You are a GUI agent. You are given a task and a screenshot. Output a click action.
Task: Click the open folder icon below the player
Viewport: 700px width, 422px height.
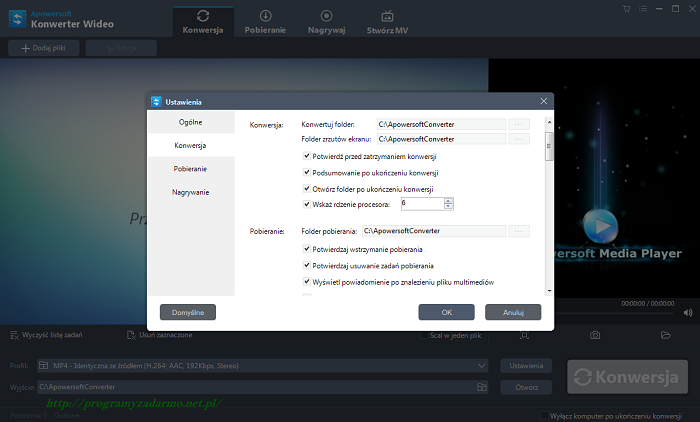(665, 335)
